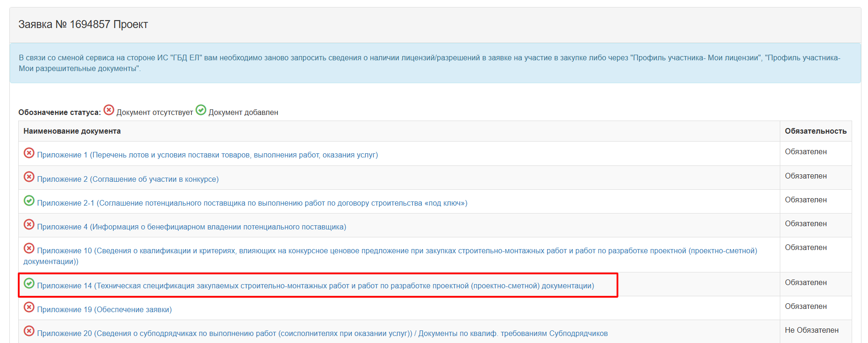Open Приложение 1 lot list link
868x343 pixels.
[207, 155]
